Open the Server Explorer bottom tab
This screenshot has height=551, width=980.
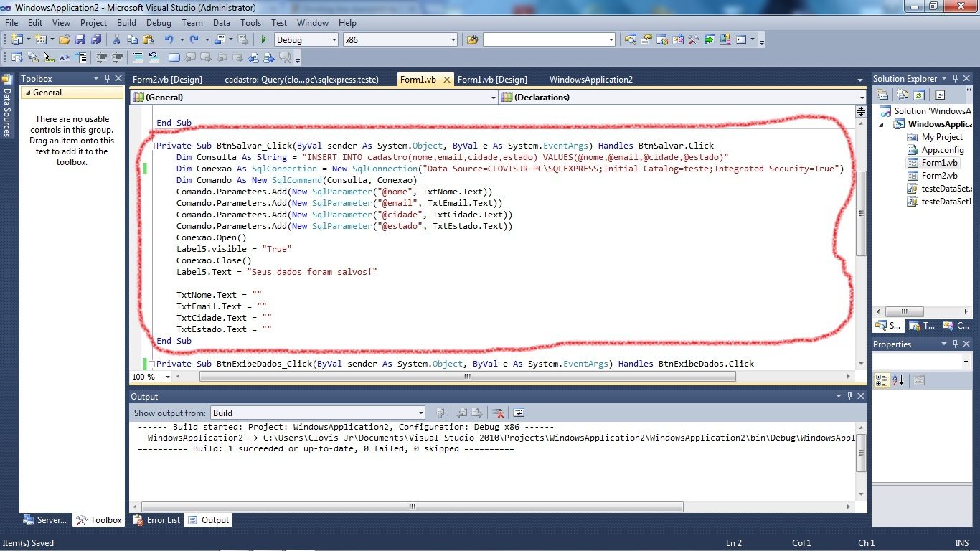click(x=44, y=520)
